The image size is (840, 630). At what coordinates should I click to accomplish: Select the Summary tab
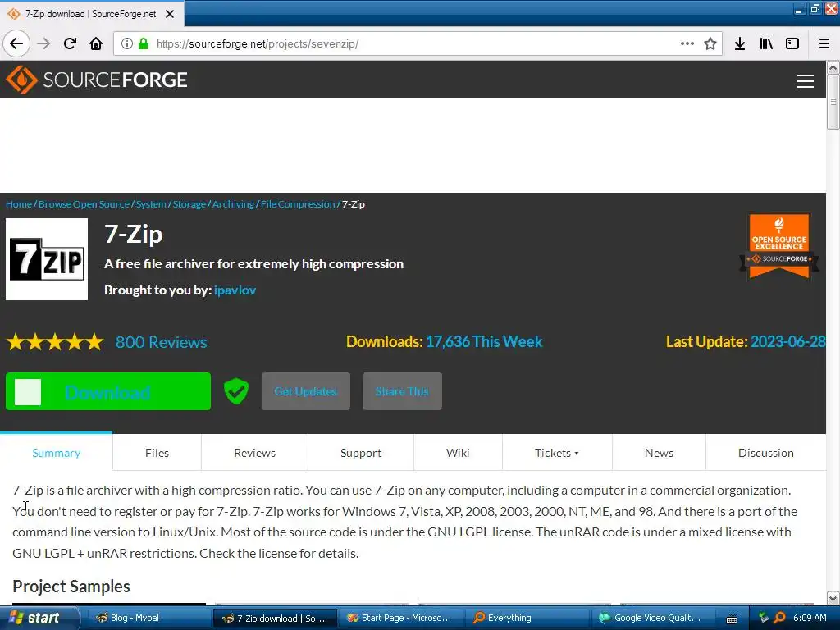point(57,453)
